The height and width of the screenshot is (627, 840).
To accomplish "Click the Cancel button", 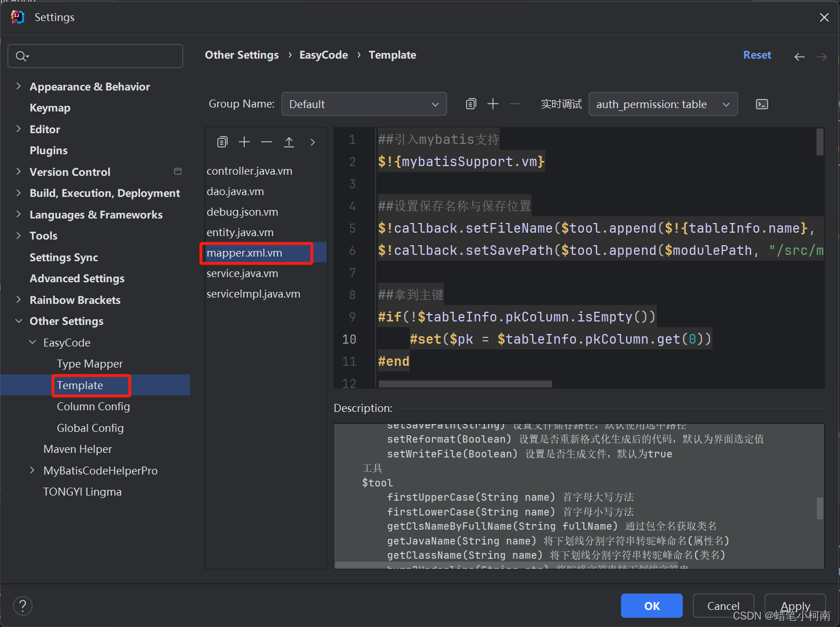I will [723, 605].
